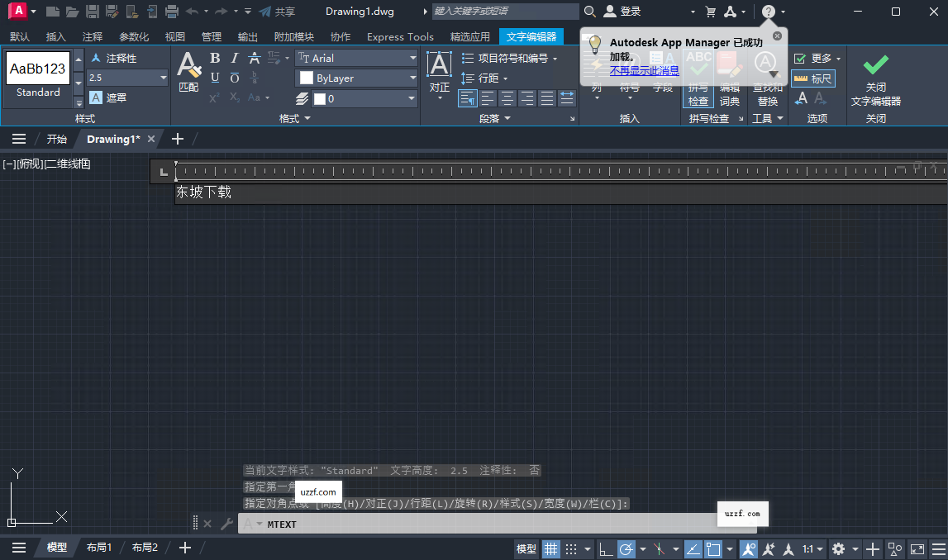Toggle grid display in status bar

(x=551, y=548)
